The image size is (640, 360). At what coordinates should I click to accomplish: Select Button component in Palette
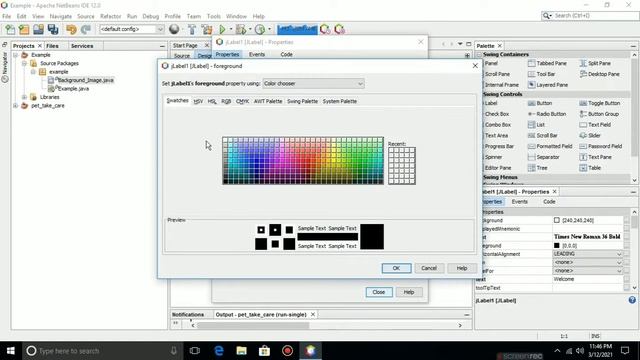pyautogui.click(x=540, y=103)
